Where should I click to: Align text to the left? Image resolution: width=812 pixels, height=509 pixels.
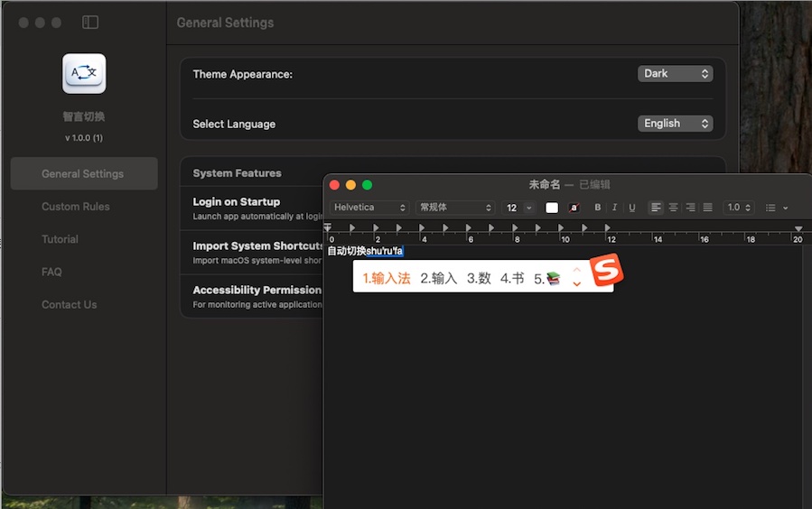pos(656,208)
